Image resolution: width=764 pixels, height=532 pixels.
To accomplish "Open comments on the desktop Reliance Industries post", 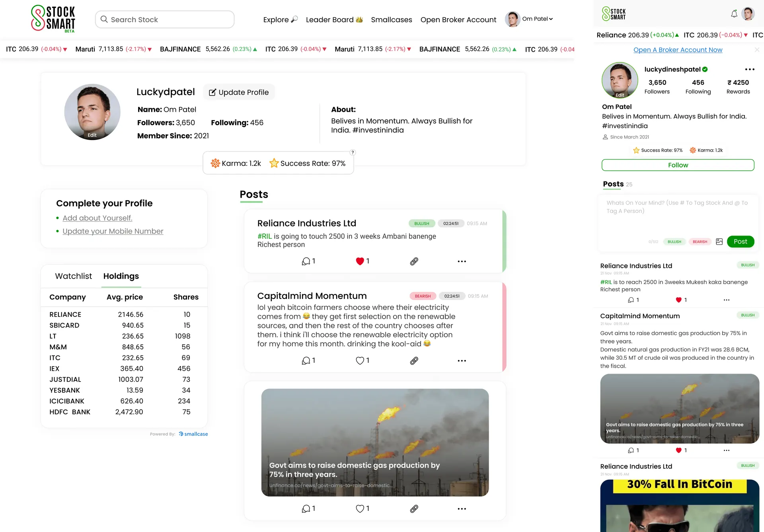I will pyautogui.click(x=308, y=261).
